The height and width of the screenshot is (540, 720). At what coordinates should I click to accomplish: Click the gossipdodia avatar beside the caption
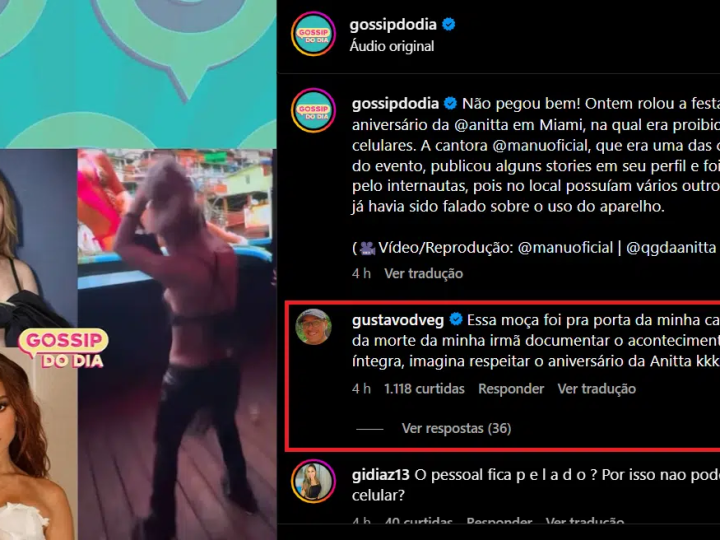pos(313,111)
